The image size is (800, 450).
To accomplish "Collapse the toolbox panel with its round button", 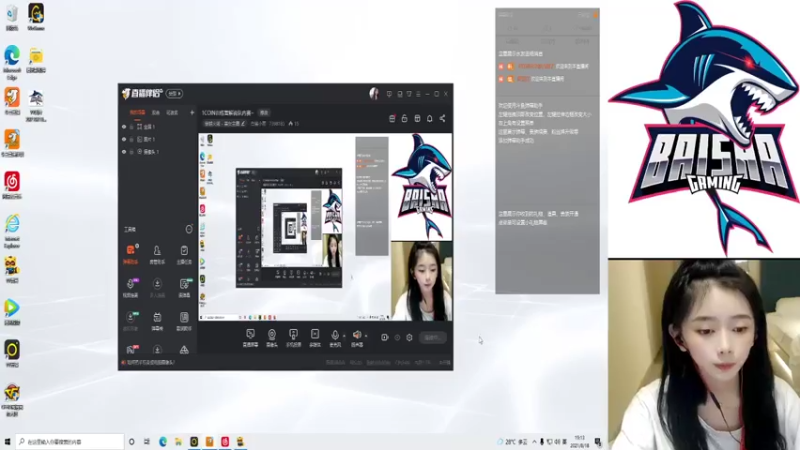I will coord(189,229).
